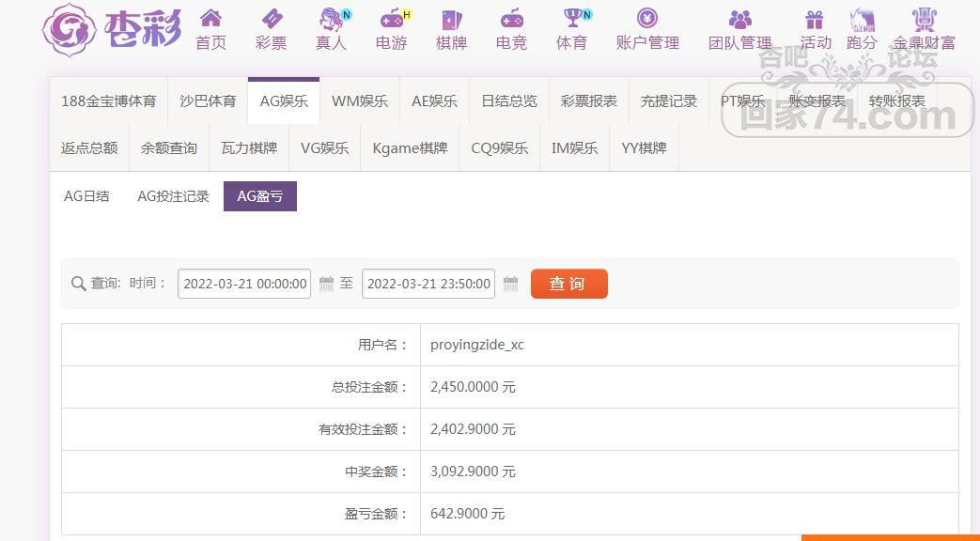This screenshot has width=980, height=541.
Task: Select the AG投注记录 sub-tab
Action: (173, 196)
